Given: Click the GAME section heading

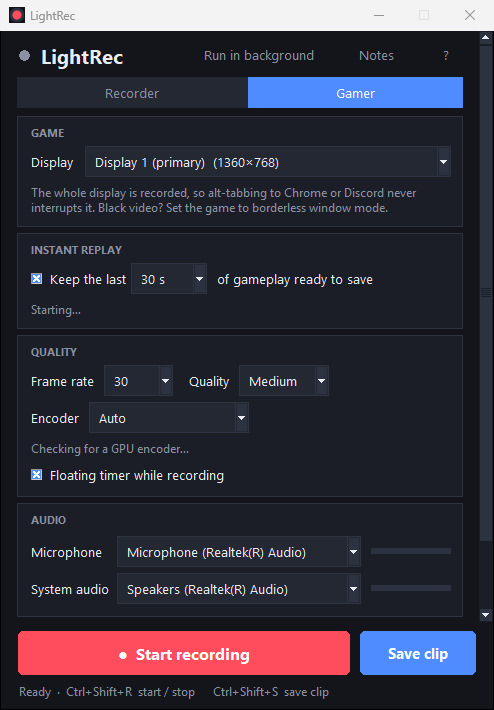Looking at the screenshot, I should point(48,133).
